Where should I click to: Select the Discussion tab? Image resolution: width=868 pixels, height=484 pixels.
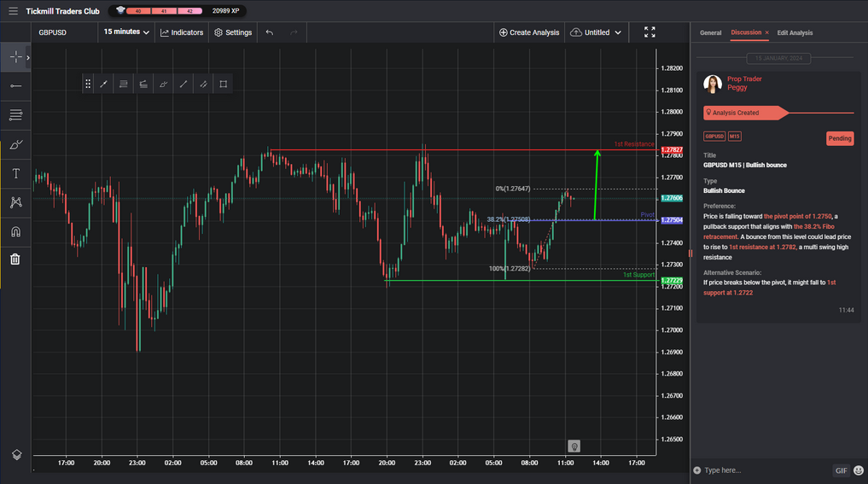746,32
